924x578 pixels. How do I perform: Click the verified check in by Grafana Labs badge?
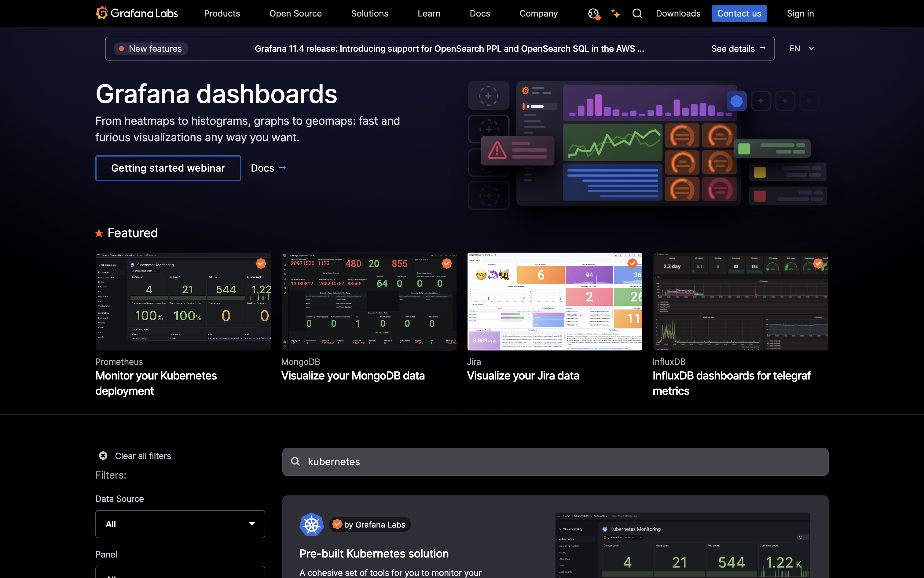point(337,524)
